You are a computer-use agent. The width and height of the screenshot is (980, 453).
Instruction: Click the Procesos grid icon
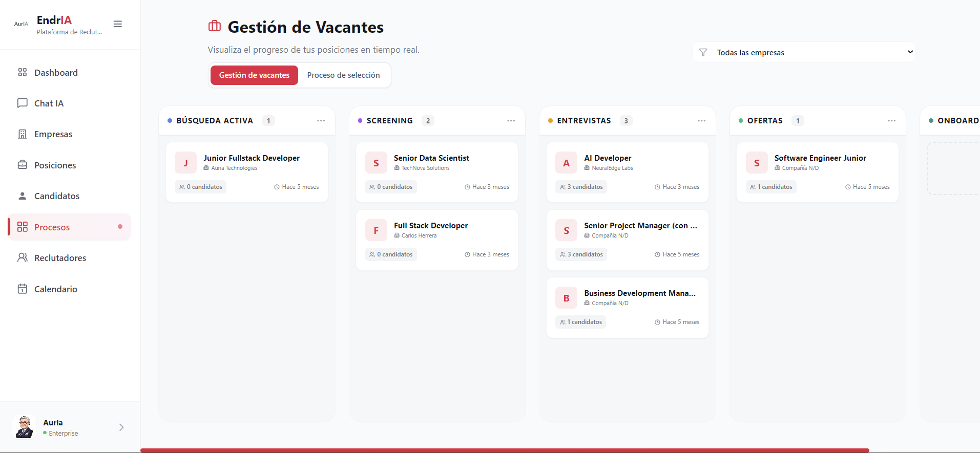coord(23,227)
